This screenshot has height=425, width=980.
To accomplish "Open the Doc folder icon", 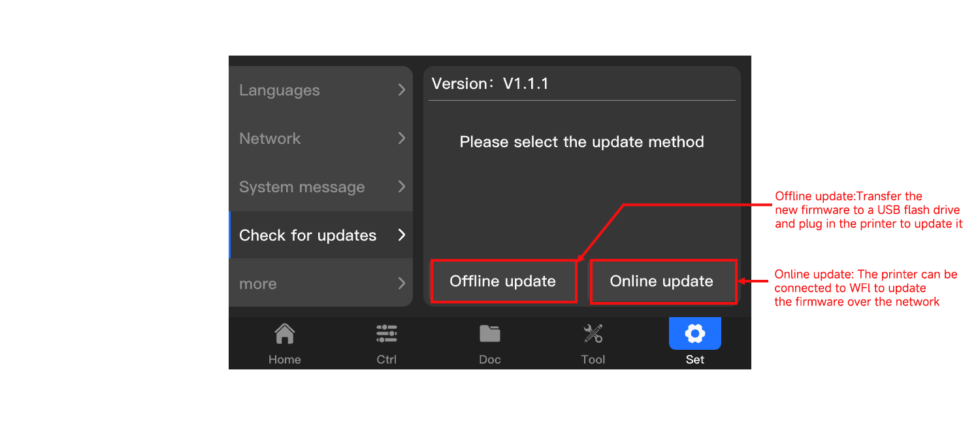I will tap(489, 334).
